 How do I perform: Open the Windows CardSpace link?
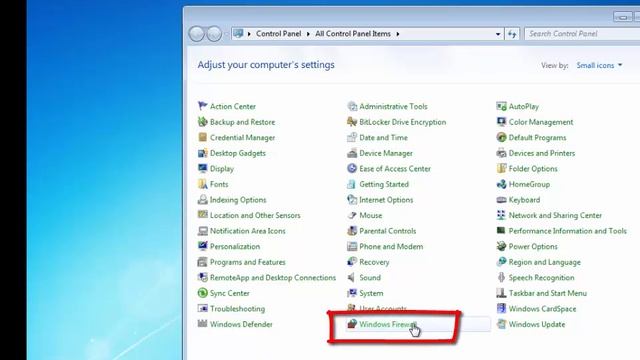click(x=542, y=309)
